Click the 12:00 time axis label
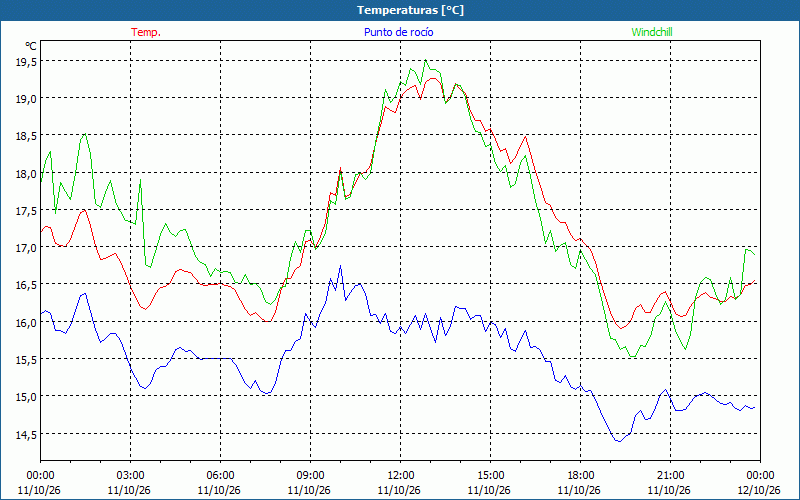 pos(401,476)
